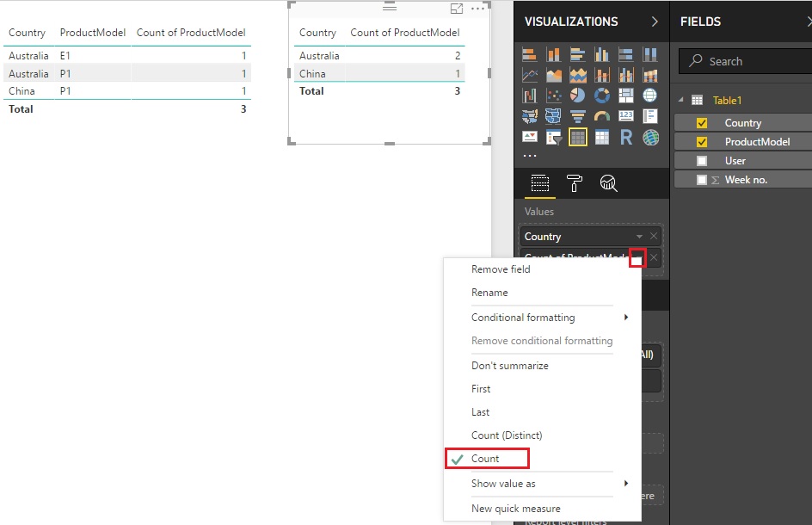Select line and clustered column chart visualization
812x525 pixels.
pos(625,75)
